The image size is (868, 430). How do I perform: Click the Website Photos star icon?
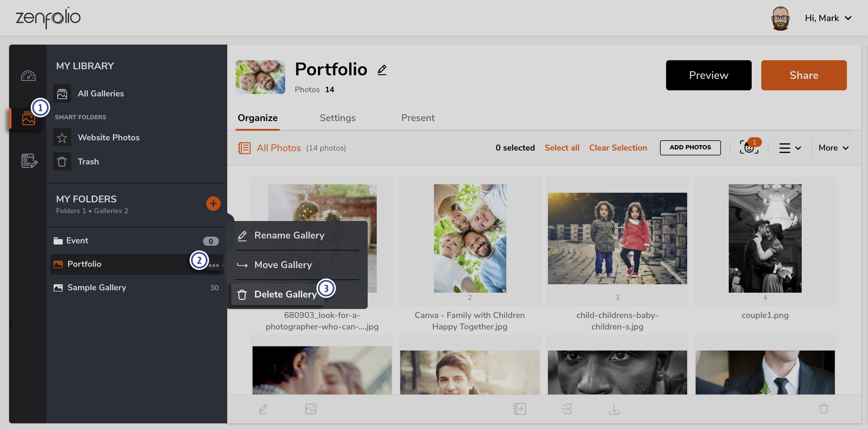pos(62,137)
